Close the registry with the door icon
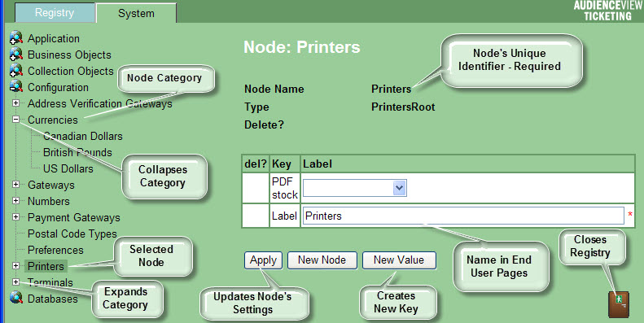 (x=619, y=304)
